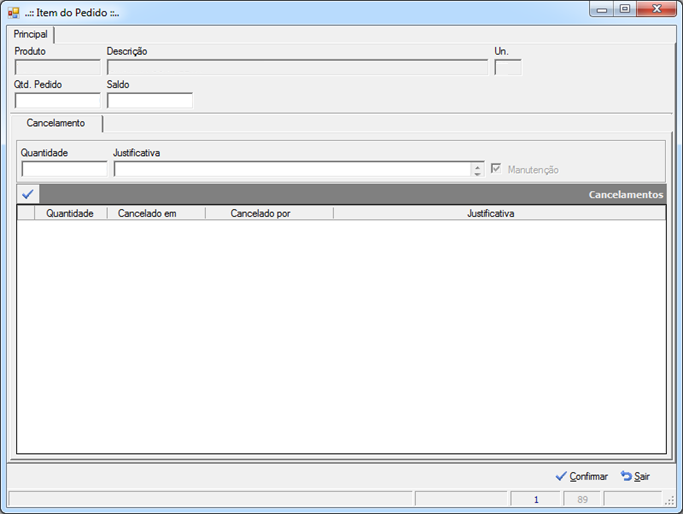Click the Justificativa field down arrow
Viewport: 683px width, 514px height.
tap(477, 173)
